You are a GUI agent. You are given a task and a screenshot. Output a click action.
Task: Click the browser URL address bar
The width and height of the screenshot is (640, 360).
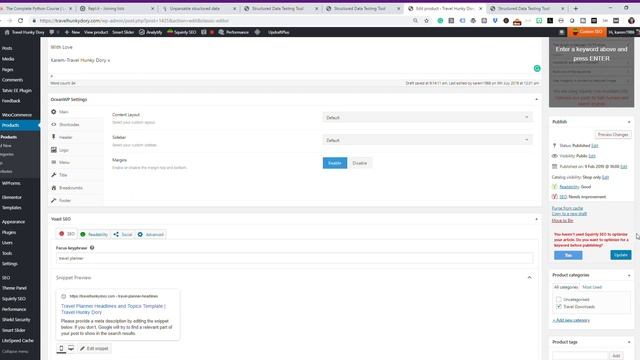coord(220,20)
